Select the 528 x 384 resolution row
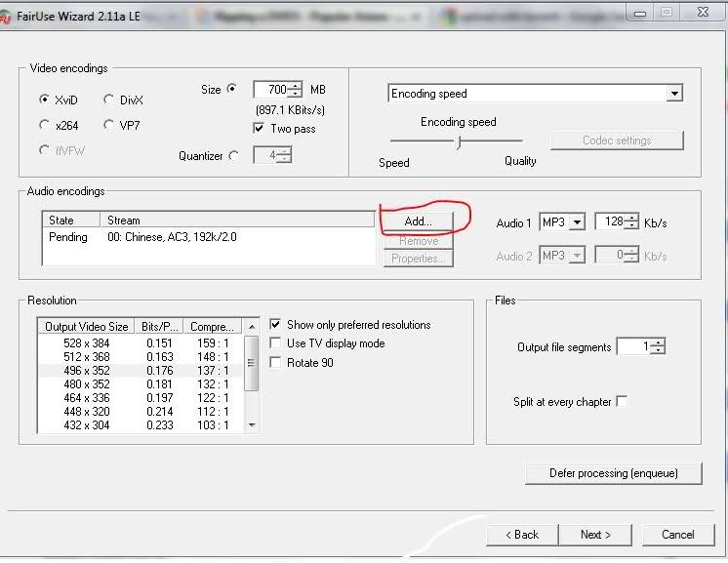The width and height of the screenshot is (728, 563). click(x=141, y=343)
